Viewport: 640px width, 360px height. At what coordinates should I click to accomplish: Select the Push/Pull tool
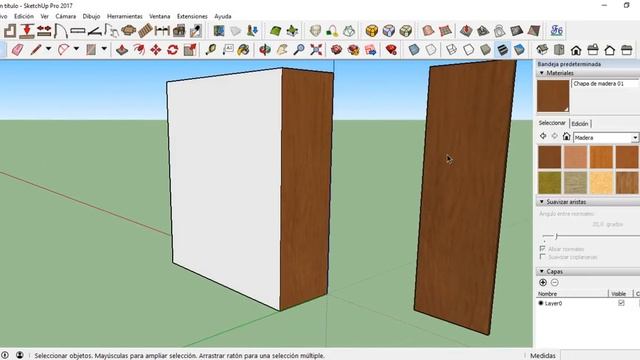pyautogui.click(x=122, y=50)
